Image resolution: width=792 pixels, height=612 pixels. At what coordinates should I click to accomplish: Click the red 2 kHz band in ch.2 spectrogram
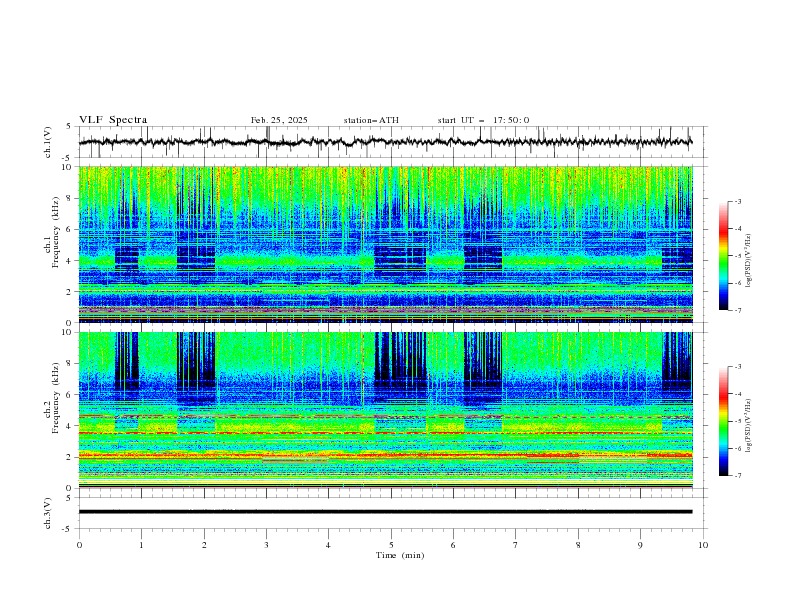385,455
